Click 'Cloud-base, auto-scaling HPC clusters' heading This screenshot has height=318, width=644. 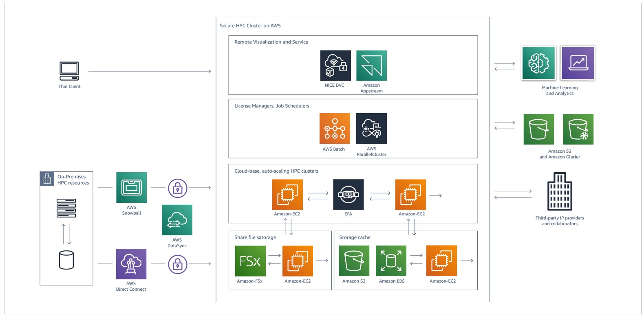tap(276, 171)
